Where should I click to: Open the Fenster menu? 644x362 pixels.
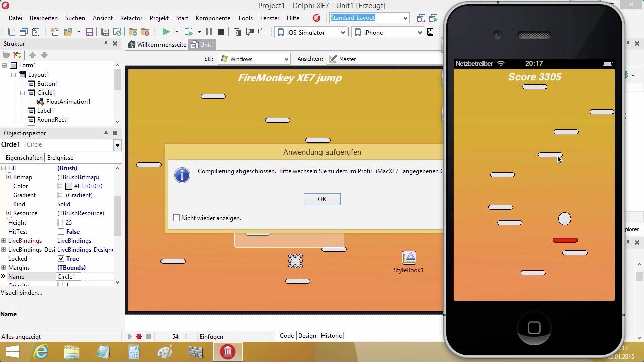tap(270, 18)
